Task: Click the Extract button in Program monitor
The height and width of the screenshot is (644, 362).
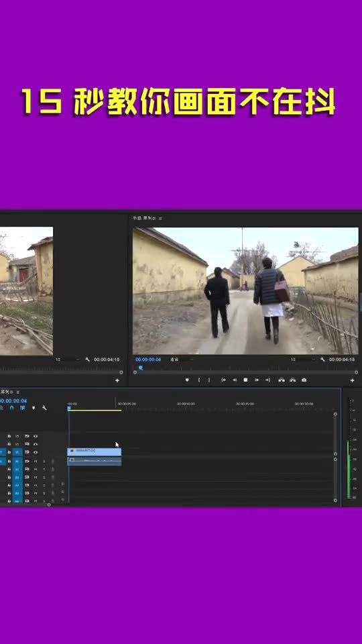Action: 293,380
